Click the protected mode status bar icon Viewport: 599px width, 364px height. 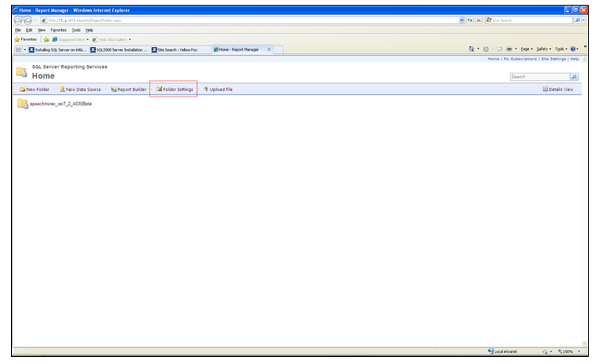point(544,351)
